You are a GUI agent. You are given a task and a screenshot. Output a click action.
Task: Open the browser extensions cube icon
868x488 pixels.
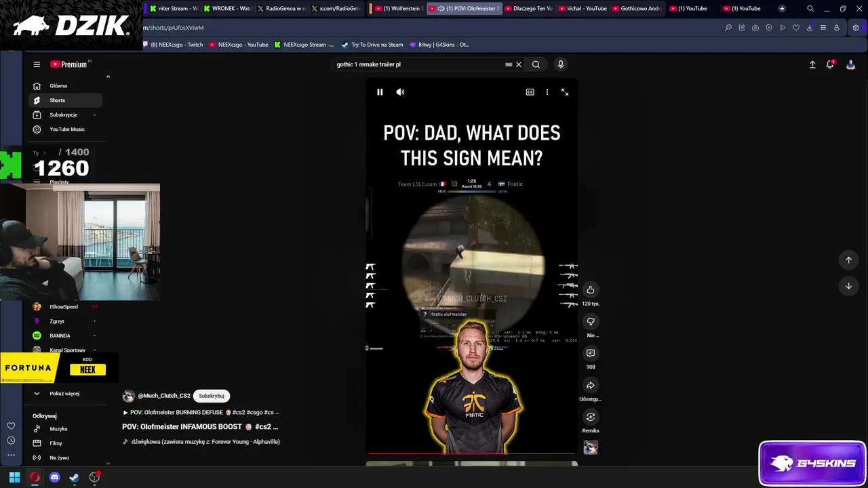click(856, 28)
